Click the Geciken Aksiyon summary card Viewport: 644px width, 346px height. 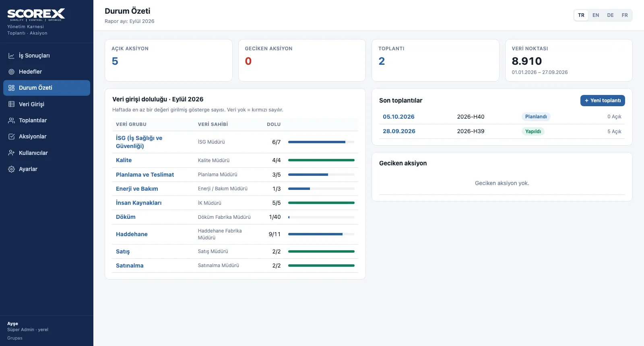pyautogui.click(x=302, y=60)
